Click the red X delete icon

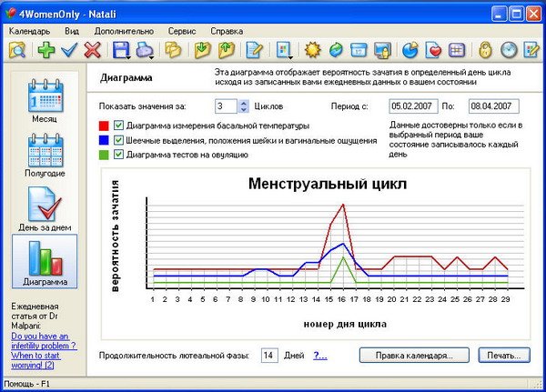(92, 50)
